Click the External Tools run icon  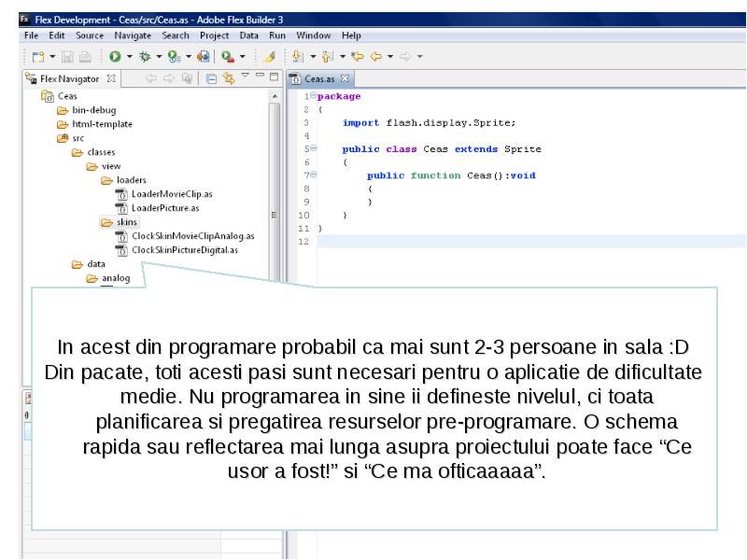(x=228, y=57)
